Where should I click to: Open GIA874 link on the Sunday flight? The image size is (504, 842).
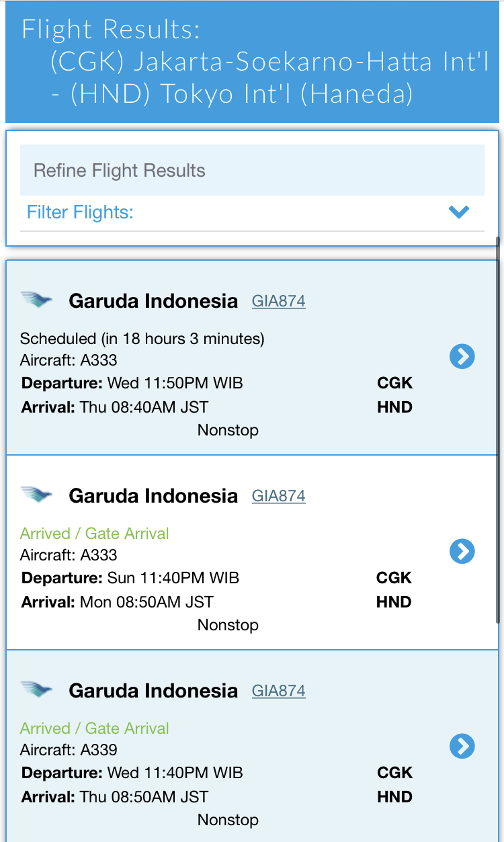tap(278, 496)
